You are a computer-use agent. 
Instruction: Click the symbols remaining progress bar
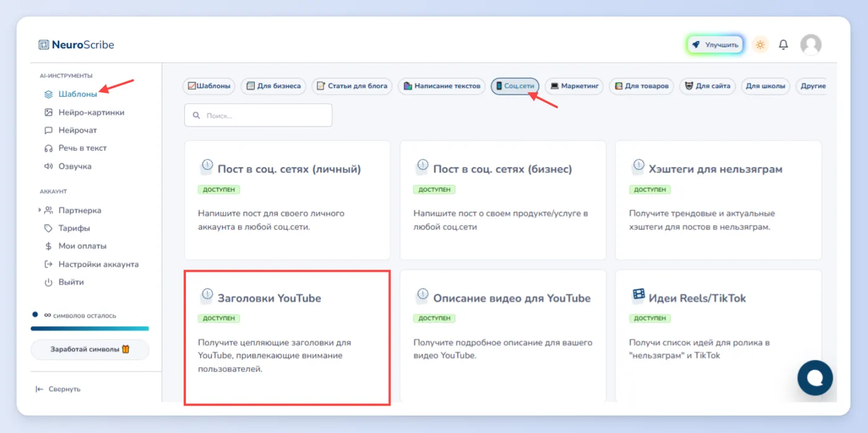click(x=90, y=328)
